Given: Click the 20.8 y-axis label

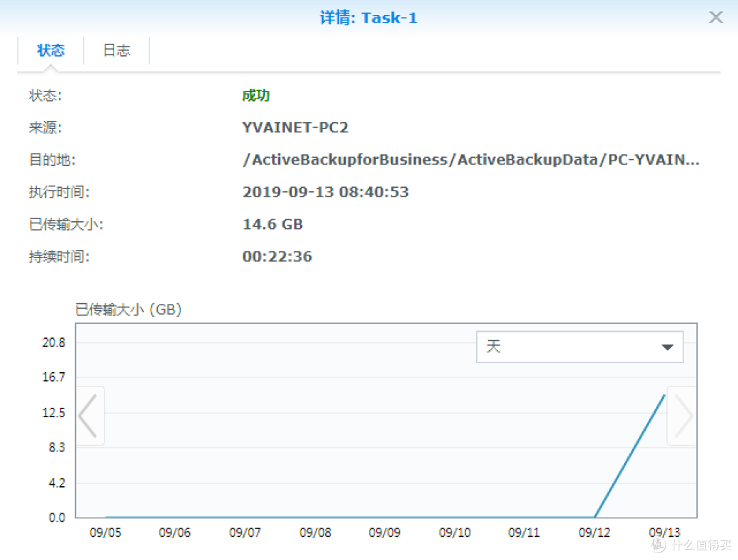Looking at the screenshot, I should point(53,342).
